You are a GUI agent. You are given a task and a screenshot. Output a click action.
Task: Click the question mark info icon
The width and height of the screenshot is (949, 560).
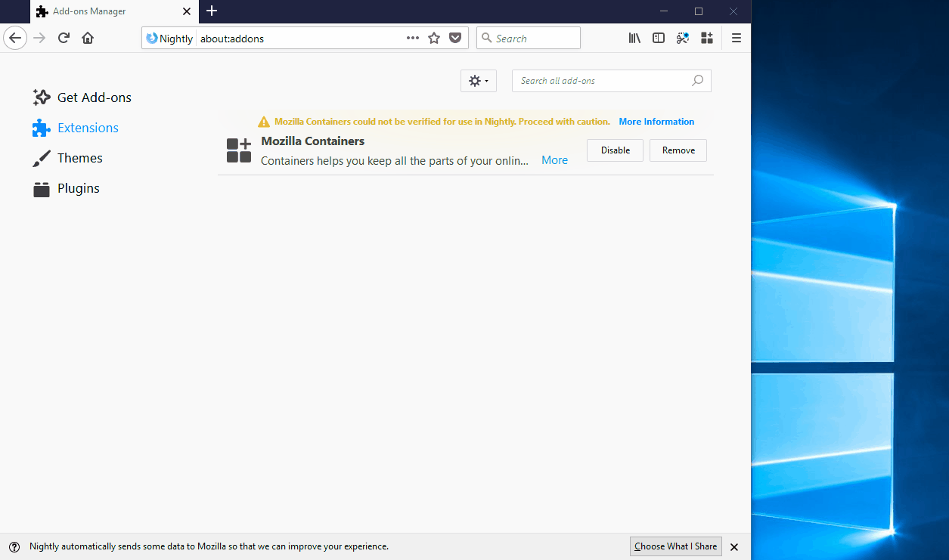pos(14,546)
